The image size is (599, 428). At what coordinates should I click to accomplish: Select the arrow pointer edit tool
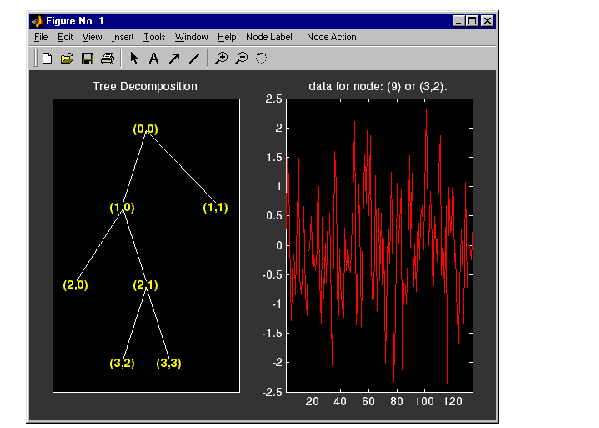pos(134,58)
